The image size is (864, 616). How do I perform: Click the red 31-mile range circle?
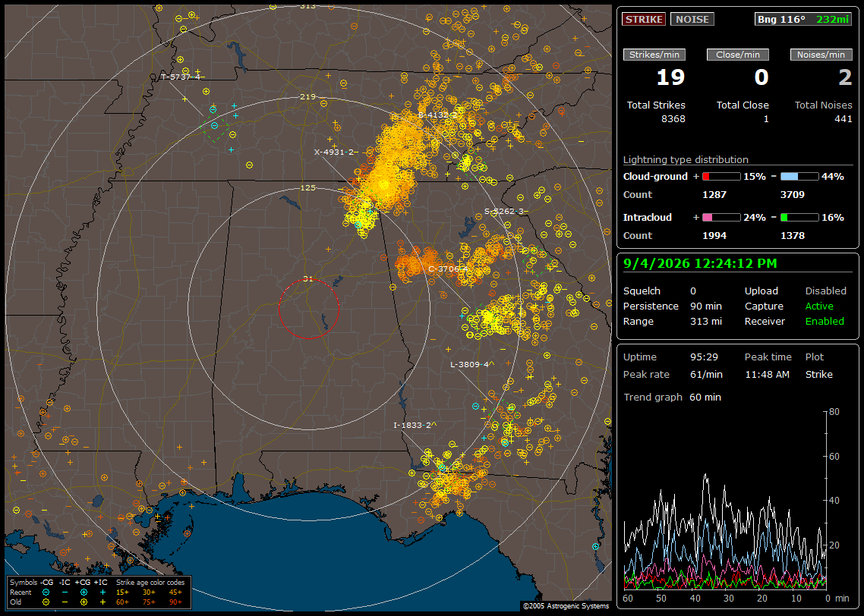[x=308, y=309]
